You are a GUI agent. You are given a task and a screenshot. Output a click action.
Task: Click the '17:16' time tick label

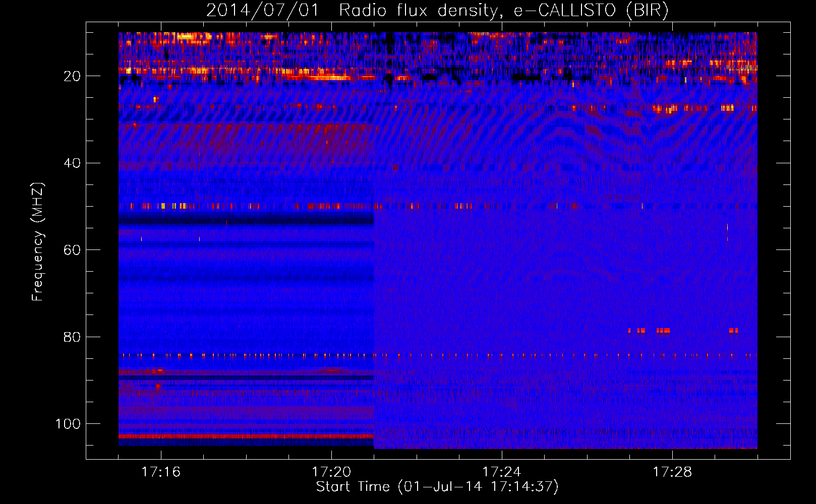pos(161,472)
